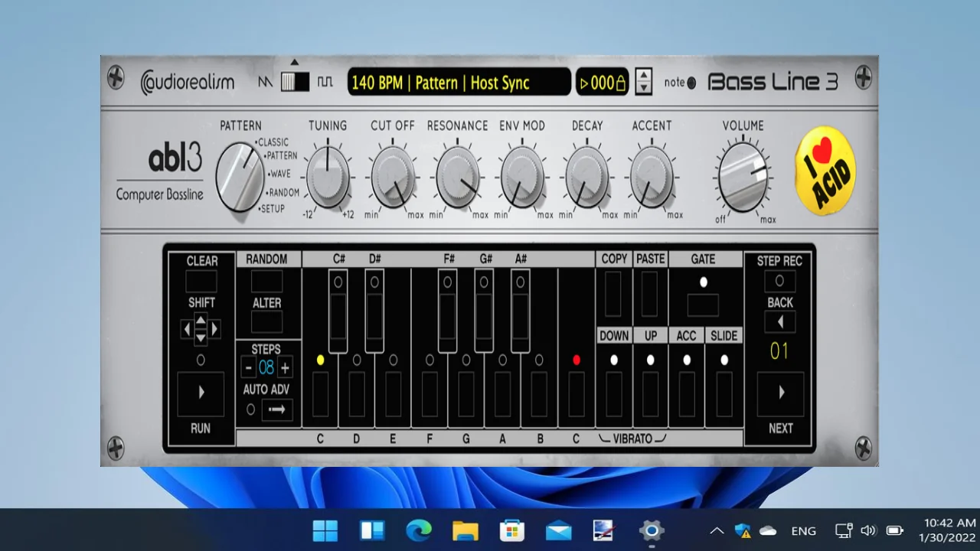Select WAVE mode label
980x551 pixels.
click(x=279, y=174)
